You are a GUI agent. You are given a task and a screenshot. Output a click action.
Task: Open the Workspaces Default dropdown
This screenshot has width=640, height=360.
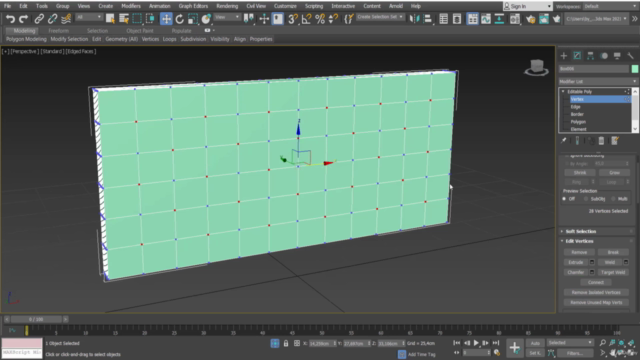coord(610,7)
